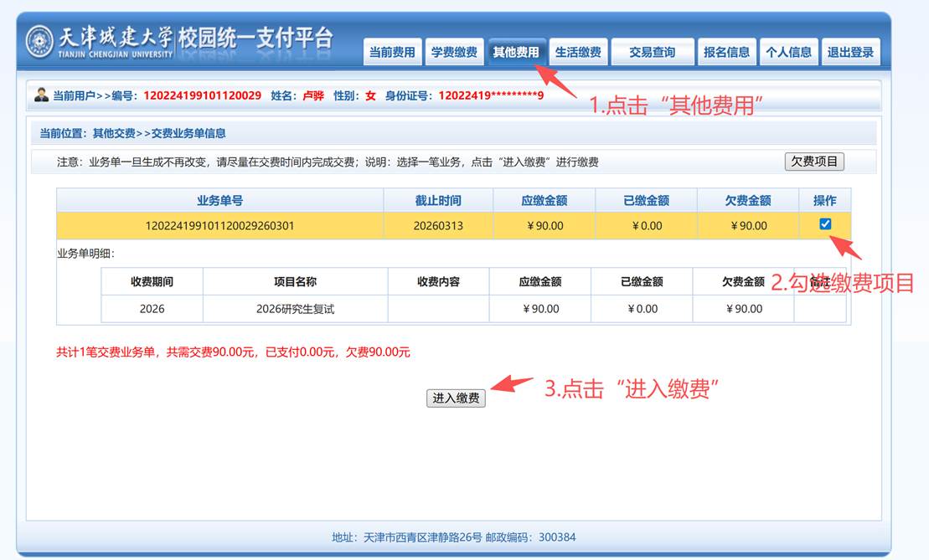Click the 欠费金额 column header in top table
Viewport: 929px width, 560px height.
(748, 201)
